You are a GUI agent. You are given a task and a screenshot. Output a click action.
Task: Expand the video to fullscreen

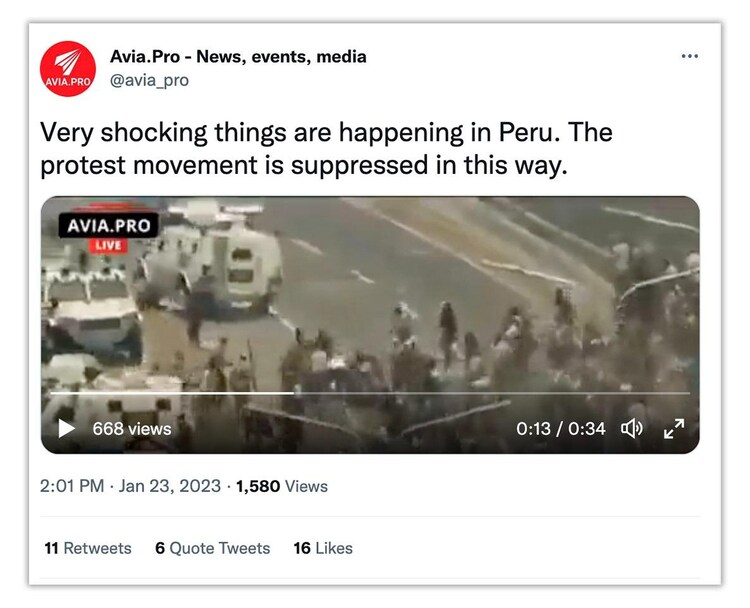[x=674, y=428]
